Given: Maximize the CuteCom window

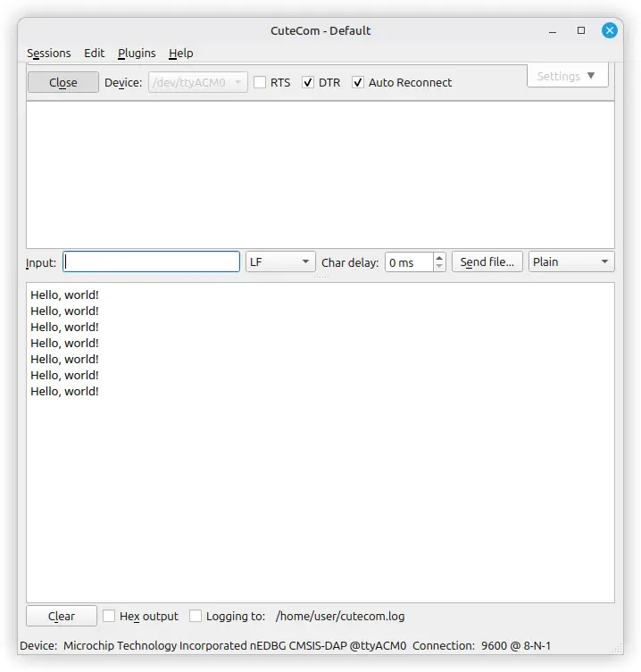Looking at the screenshot, I should point(581,30).
